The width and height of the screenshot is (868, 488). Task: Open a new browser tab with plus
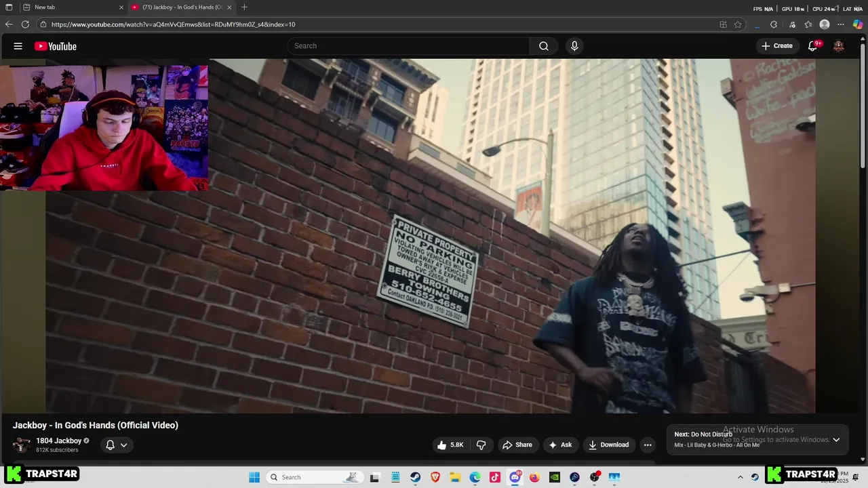(x=244, y=7)
